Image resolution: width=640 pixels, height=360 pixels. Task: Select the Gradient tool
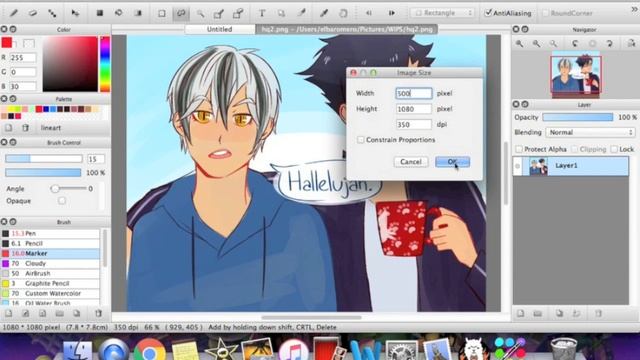tap(138, 13)
